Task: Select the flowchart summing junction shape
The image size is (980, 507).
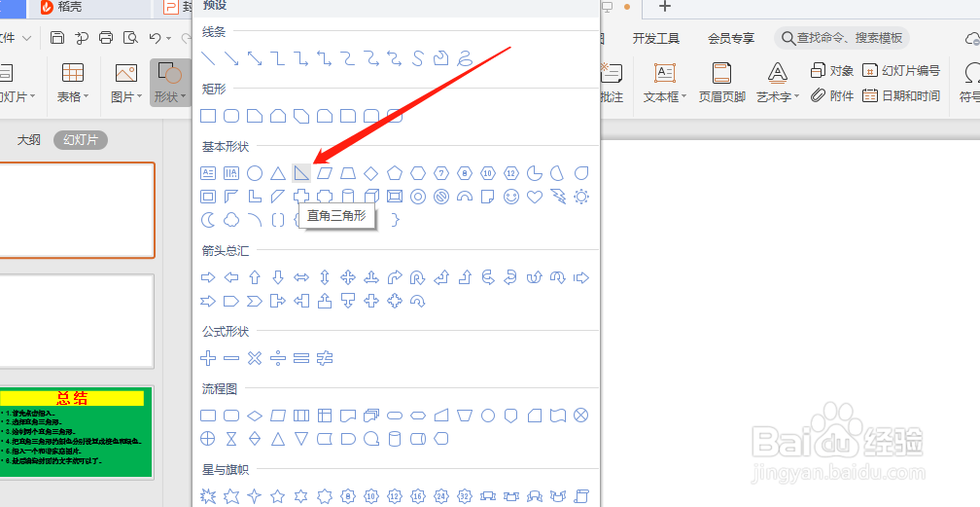Action: coord(581,415)
